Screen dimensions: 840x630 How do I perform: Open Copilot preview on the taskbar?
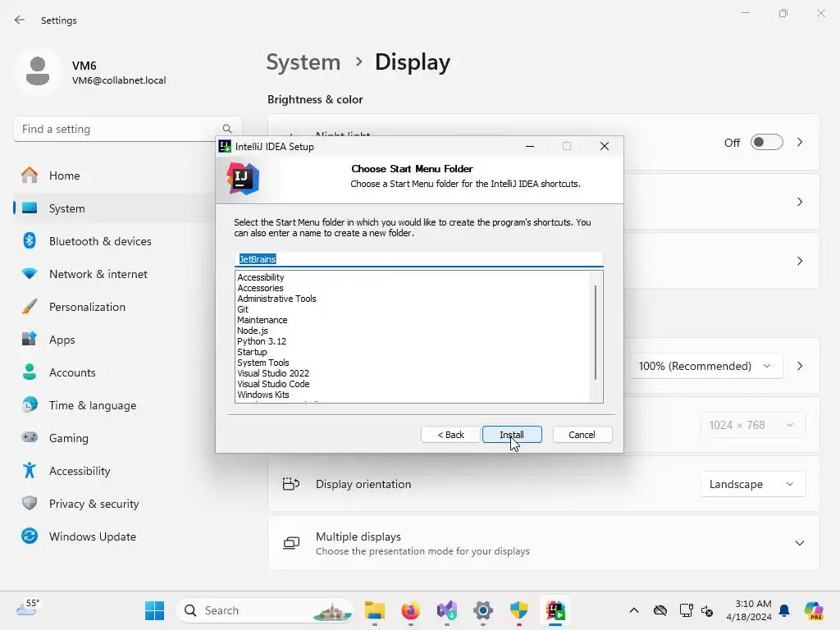pos(814,610)
